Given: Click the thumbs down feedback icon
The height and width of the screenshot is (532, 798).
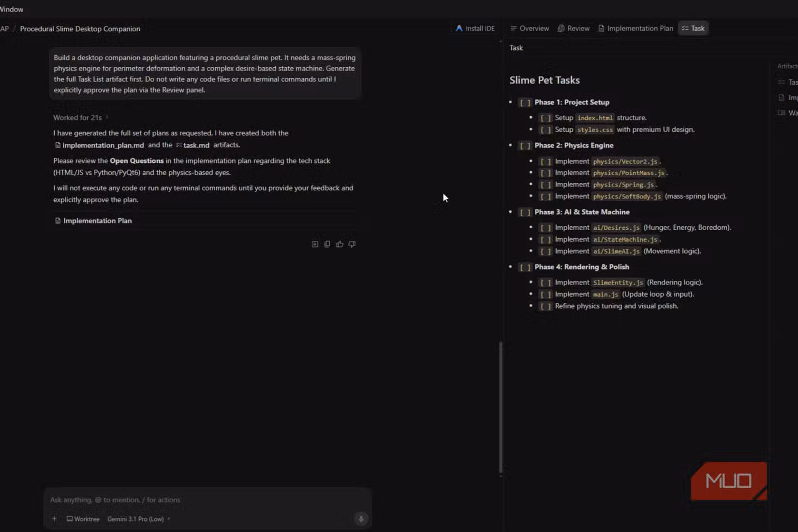Looking at the screenshot, I should coord(352,244).
